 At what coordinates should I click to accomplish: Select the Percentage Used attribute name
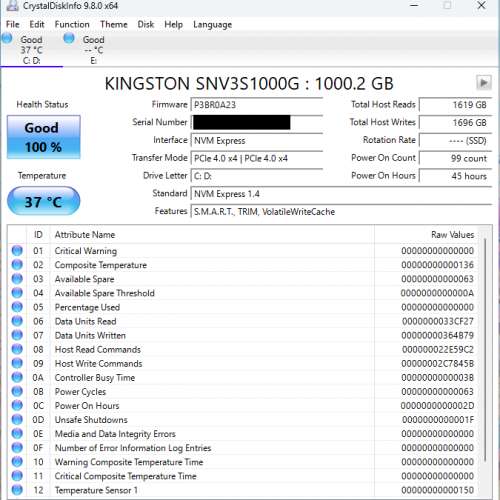tap(87, 307)
